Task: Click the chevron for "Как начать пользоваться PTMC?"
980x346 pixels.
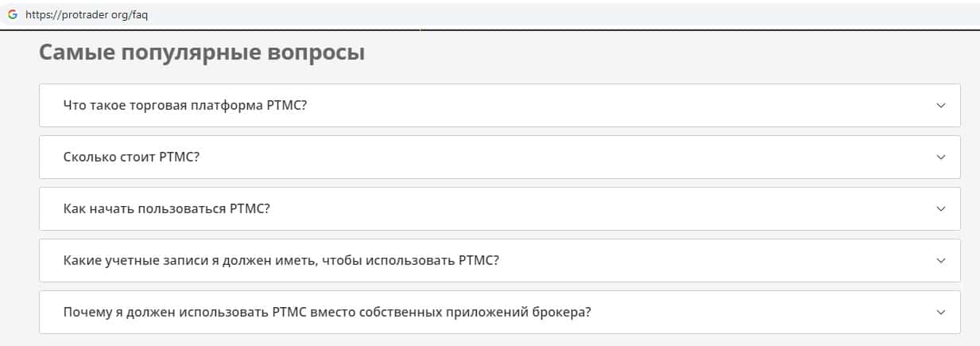Action: point(941,208)
